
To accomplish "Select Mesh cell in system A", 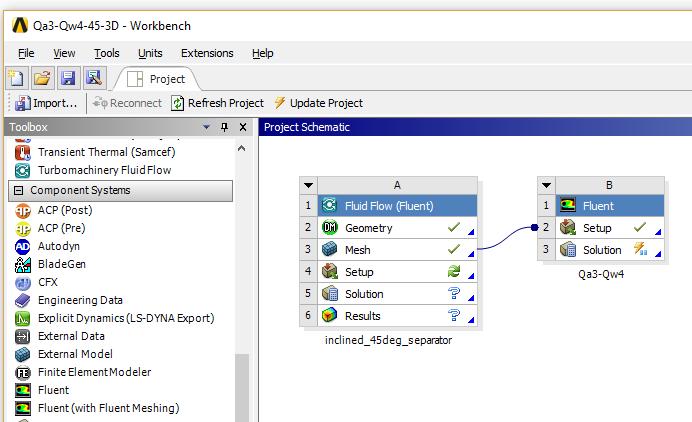I will click(397, 250).
